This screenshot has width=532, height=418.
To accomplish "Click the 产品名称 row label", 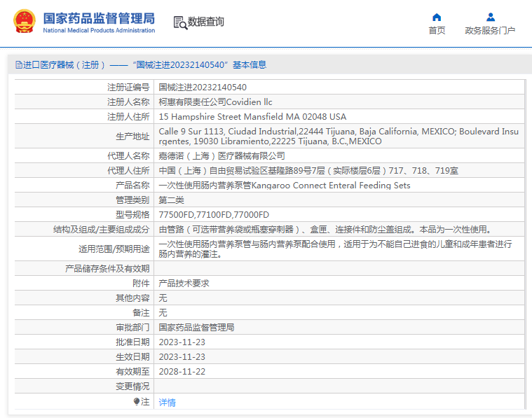I will pos(132,186).
